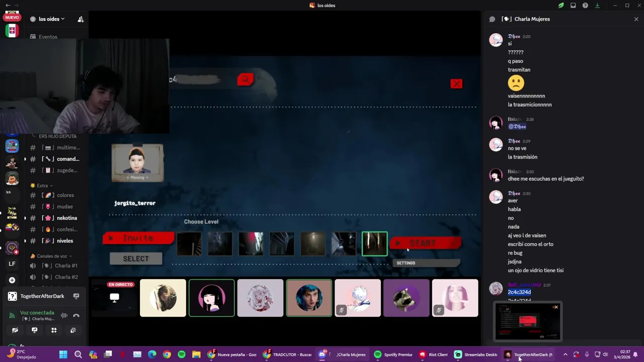
Task: Open the colores text channel
Action: click(x=55, y=195)
